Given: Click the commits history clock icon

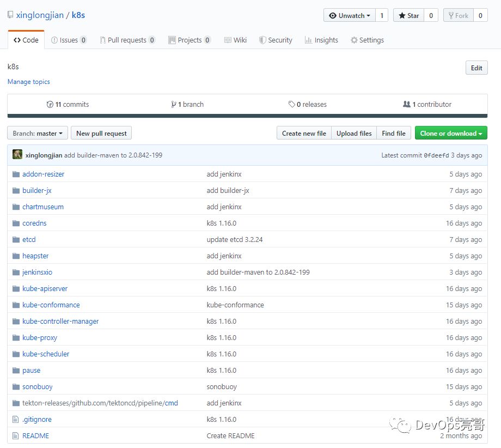Looking at the screenshot, I should point(50,104).
